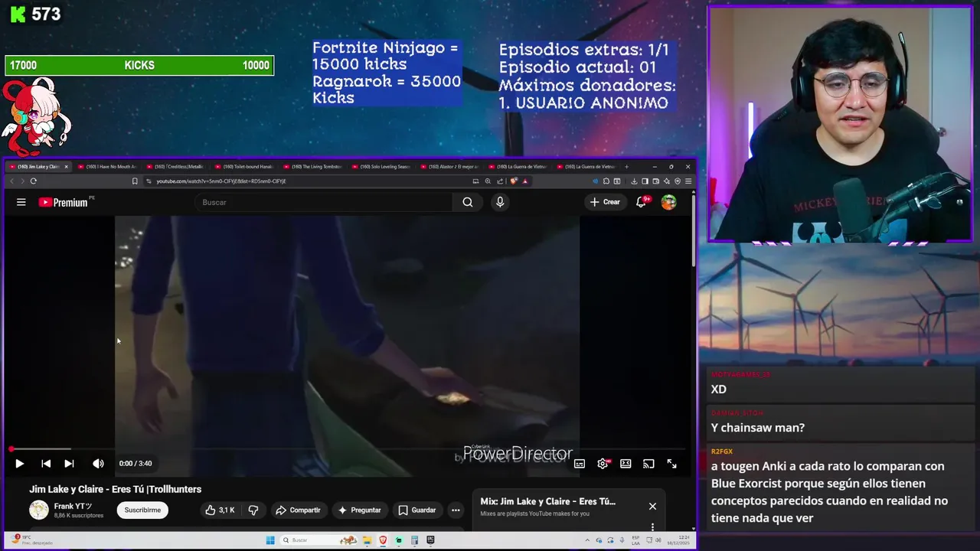980x551 pixels.
Task: Open the Brave wallet icon
Action: point(656,181)
